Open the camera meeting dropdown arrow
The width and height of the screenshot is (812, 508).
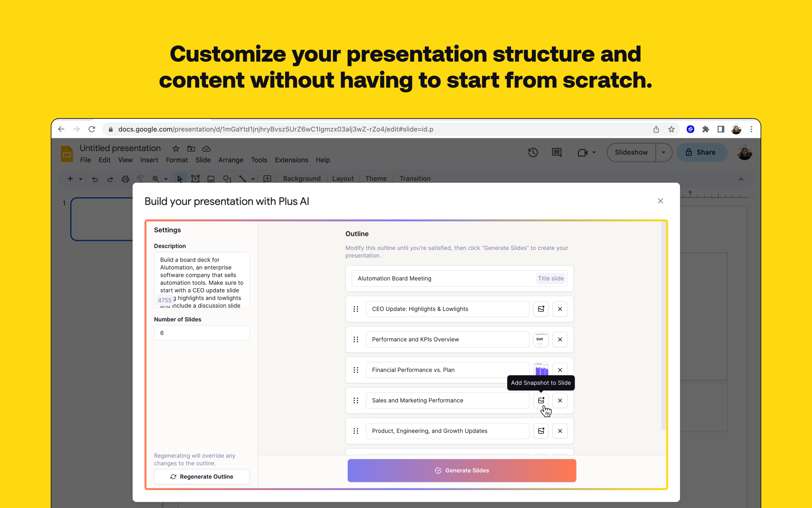[x=594, y=152]
